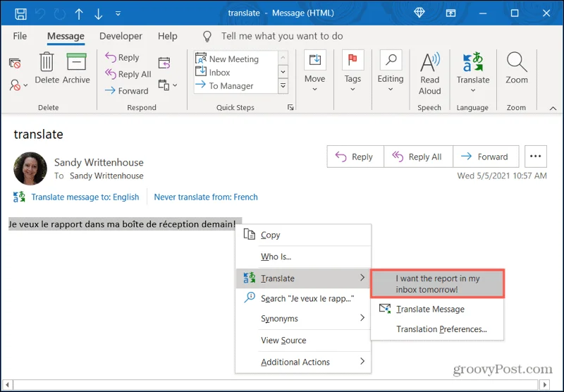Click the Tell me what you want to do field
Viewport: 564px width, 392px height.
pos(282,36)
